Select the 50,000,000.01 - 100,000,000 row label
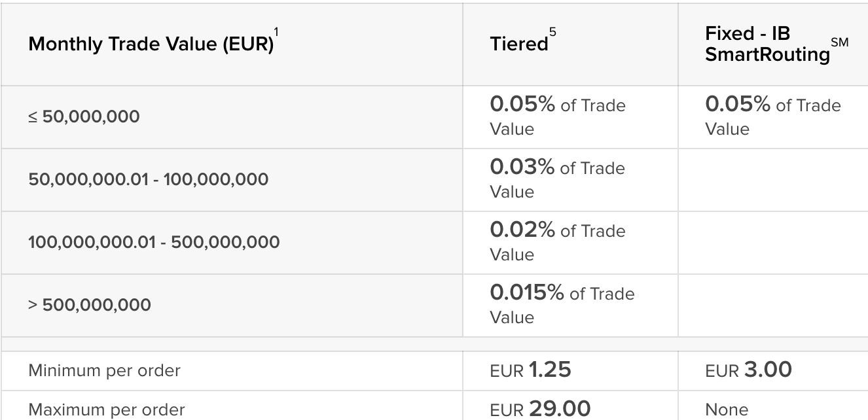868x420 pixels. pos(148,180)
